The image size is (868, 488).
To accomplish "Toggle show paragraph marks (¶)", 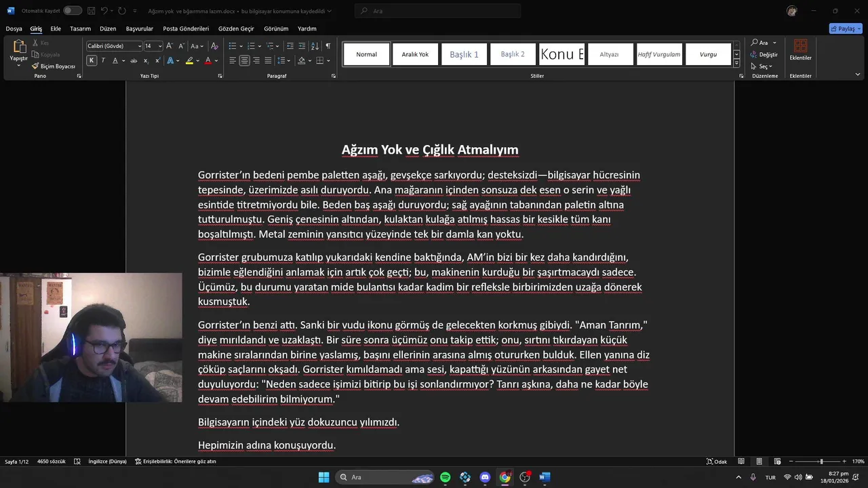I will (x=328, y=46).
